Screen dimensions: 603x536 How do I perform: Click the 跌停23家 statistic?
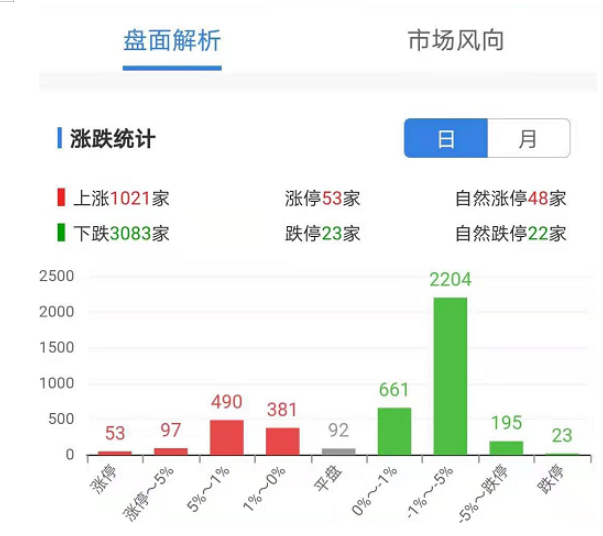322,233
